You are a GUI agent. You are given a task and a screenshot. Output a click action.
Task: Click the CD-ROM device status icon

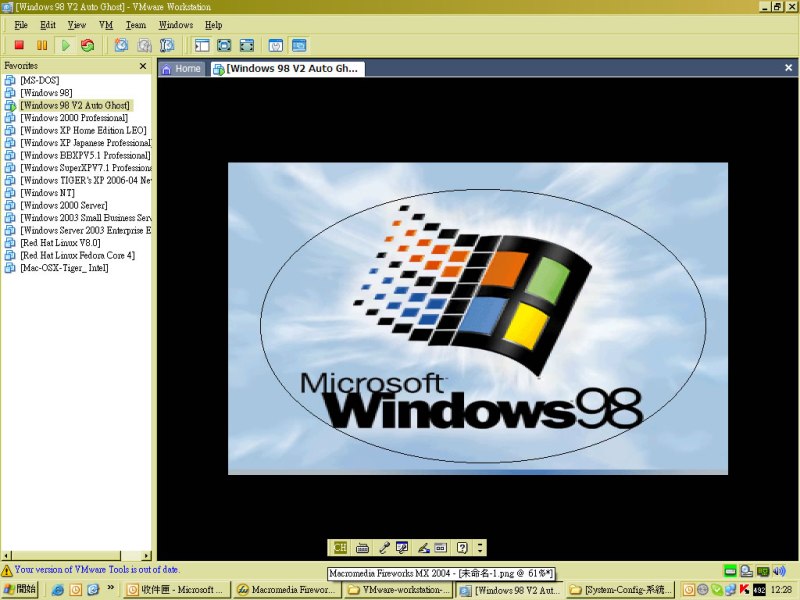[x=746, y=571]
